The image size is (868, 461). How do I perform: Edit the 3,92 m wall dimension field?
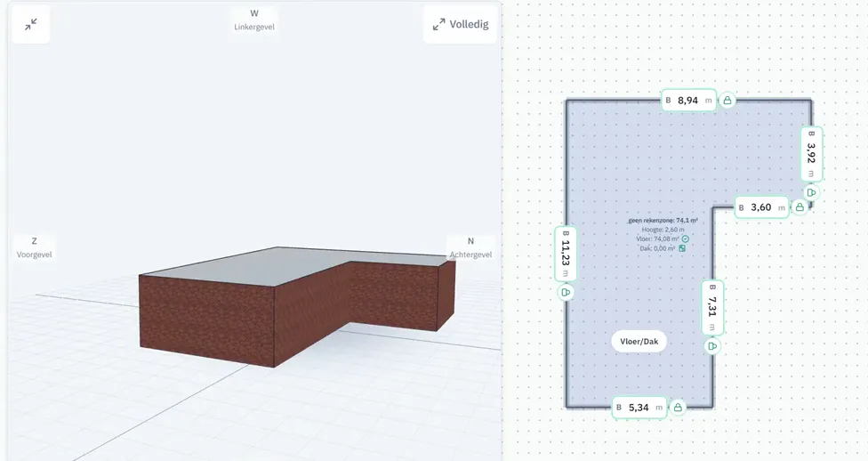812,154
